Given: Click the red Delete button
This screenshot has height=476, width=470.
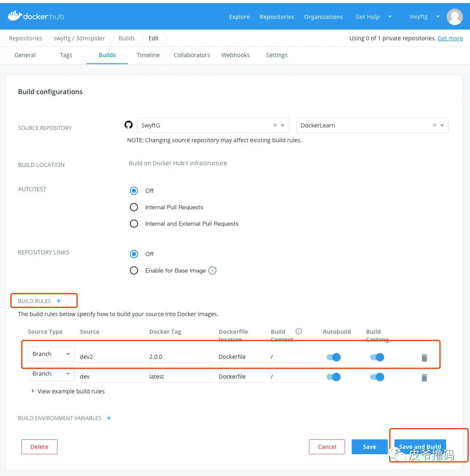Looking at the screenshot, I should coord(39,447).
